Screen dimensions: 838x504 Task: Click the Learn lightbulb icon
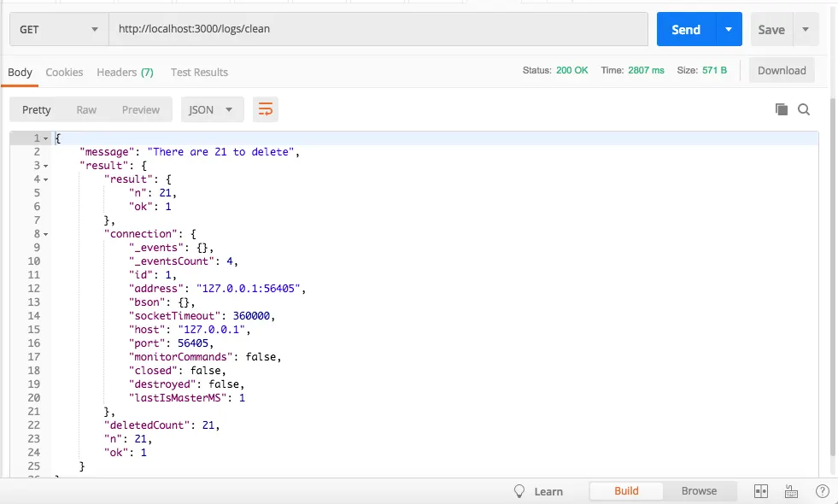coord(519,491)
